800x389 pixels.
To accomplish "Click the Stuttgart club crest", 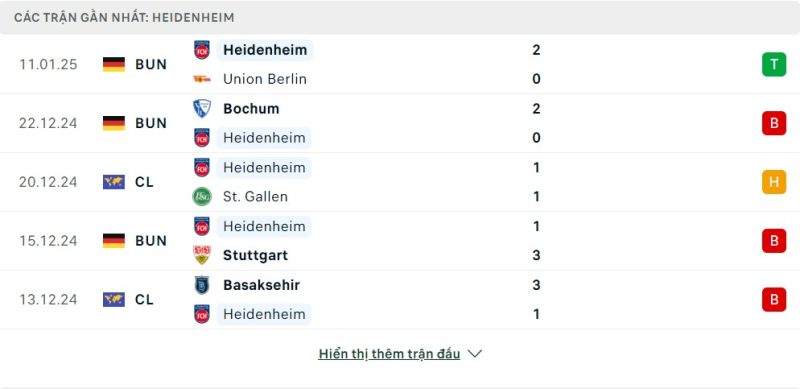I will [202, 255].
